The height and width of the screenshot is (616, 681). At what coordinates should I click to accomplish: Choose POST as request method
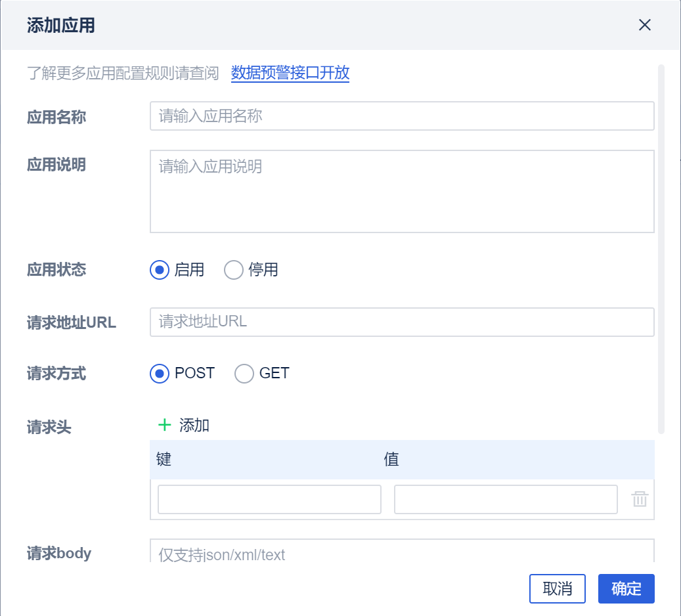[x=160, y=374]
